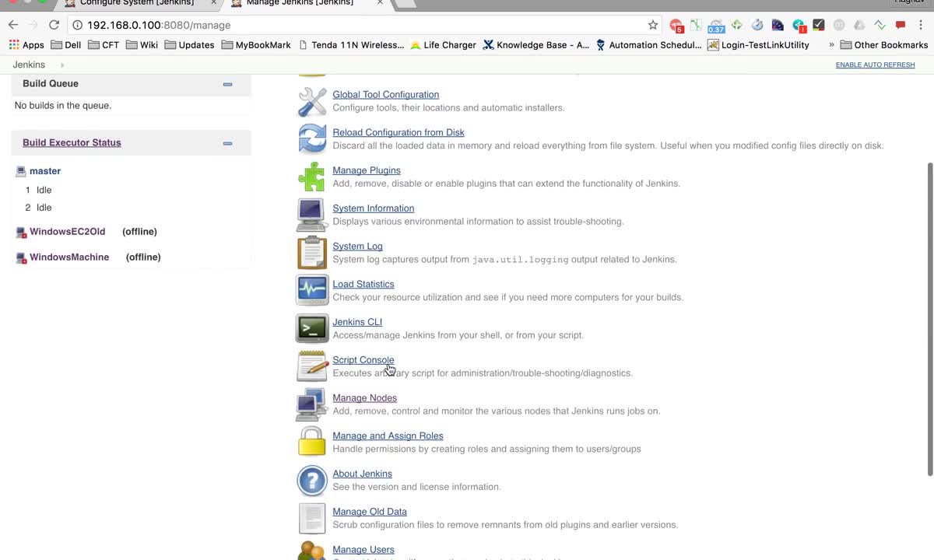Open the Build Executor Status link
The width and height of the screenshot is (934, 560).
pyautogui.click(x=72, y=143)
